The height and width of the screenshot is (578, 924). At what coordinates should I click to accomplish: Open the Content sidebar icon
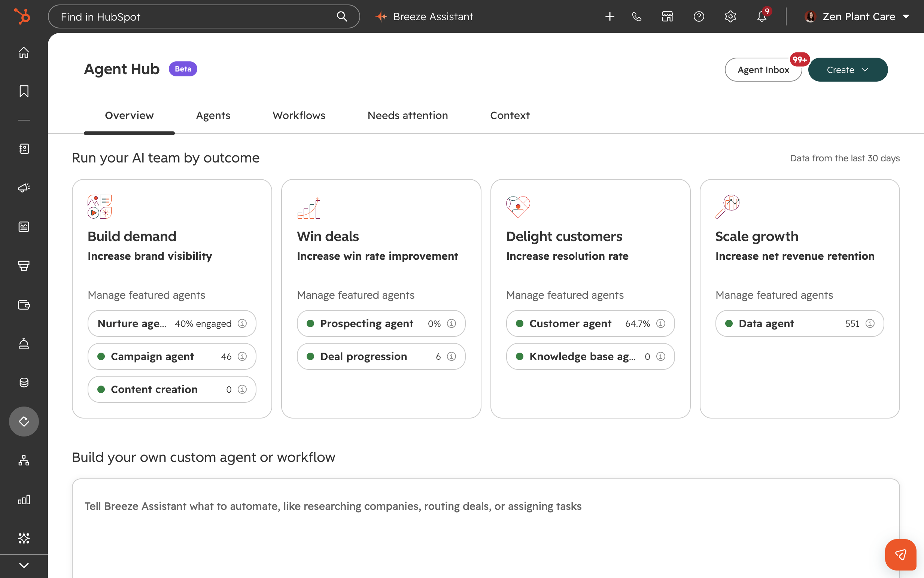[24, 227]
